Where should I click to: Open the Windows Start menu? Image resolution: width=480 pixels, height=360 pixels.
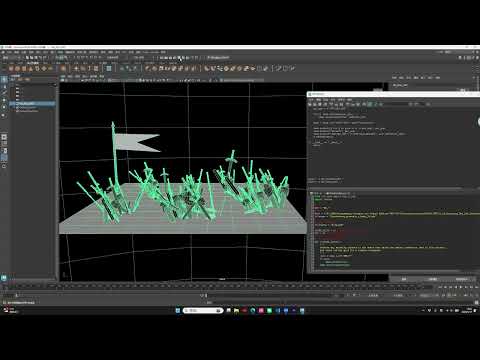178,310
